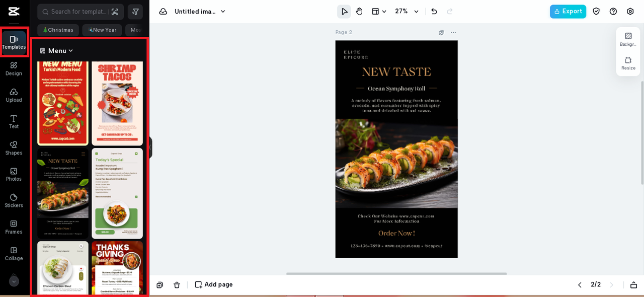
Task: Activate the Select pointer tool
Action: click(344, 12)
